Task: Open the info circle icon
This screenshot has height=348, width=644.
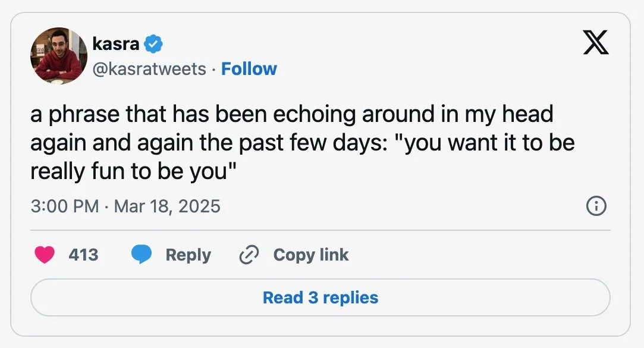Action: [596, 206]
